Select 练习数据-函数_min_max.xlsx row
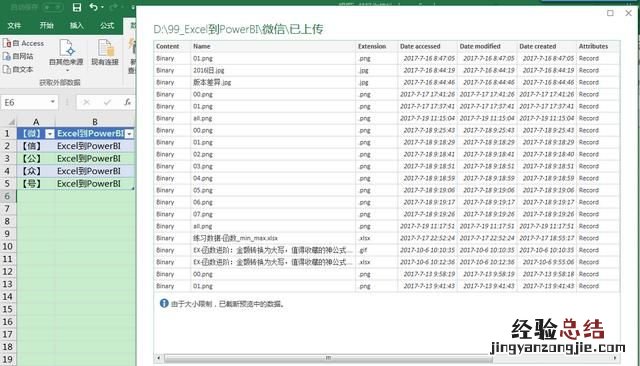640x366 pixels. [387, 238]
